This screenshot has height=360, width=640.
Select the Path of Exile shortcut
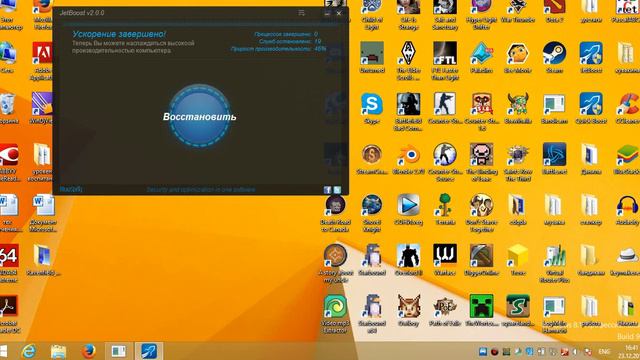(445, 311)
